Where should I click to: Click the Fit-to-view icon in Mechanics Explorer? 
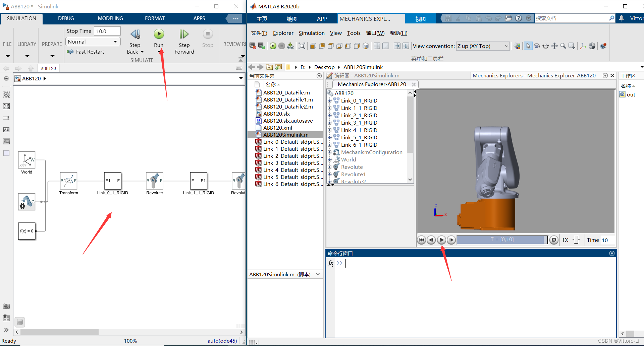(x=302, y=46)
